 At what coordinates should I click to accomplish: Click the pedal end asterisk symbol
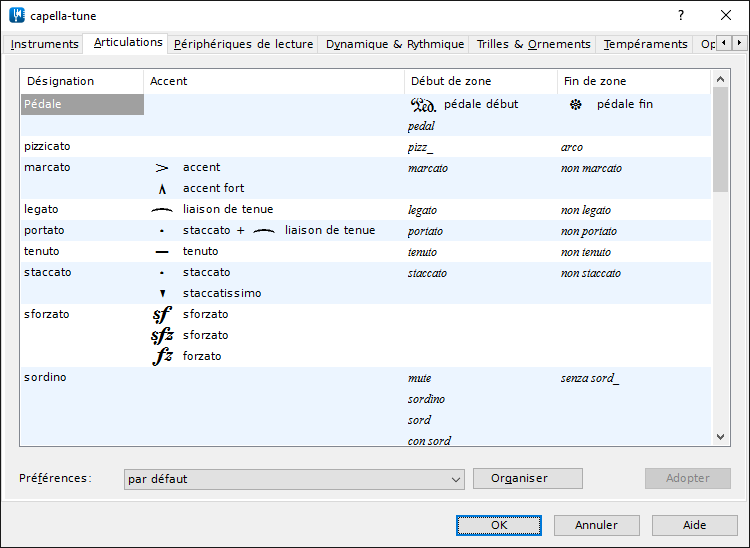coord(575,105)
